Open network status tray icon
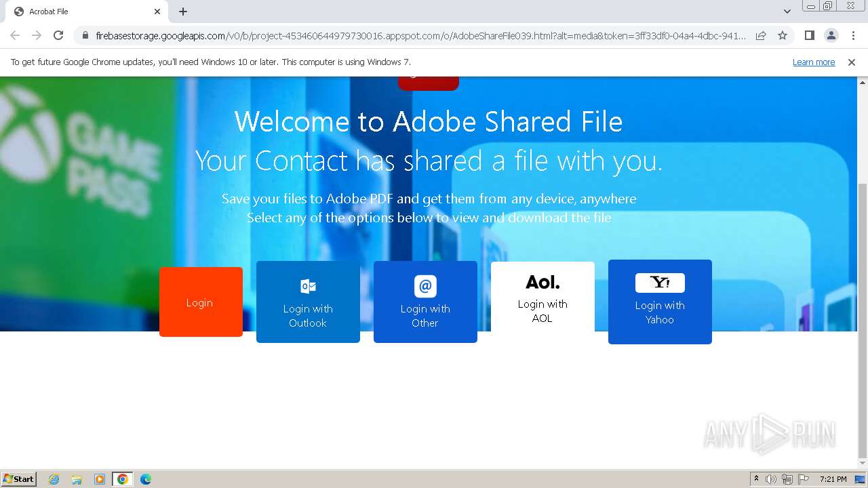The height and width of the screenshot is (488, 868). click(x=787, y=479)
